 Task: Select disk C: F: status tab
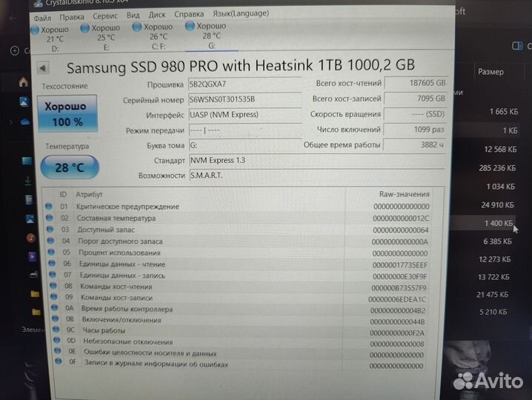pos(153,36)
